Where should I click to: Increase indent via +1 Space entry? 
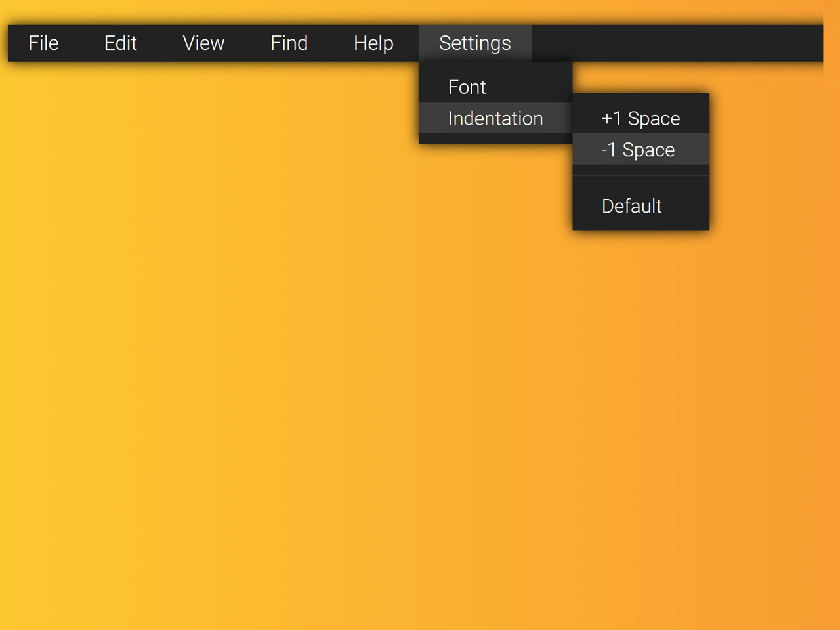pyautogui.click(x=640, y=119)
